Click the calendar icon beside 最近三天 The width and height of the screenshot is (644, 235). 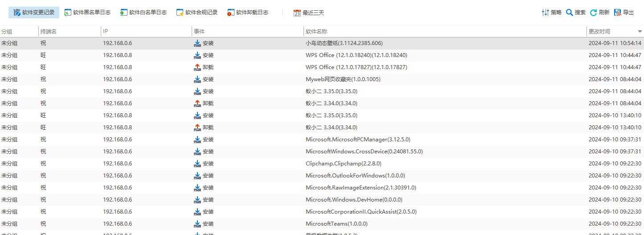297,13
